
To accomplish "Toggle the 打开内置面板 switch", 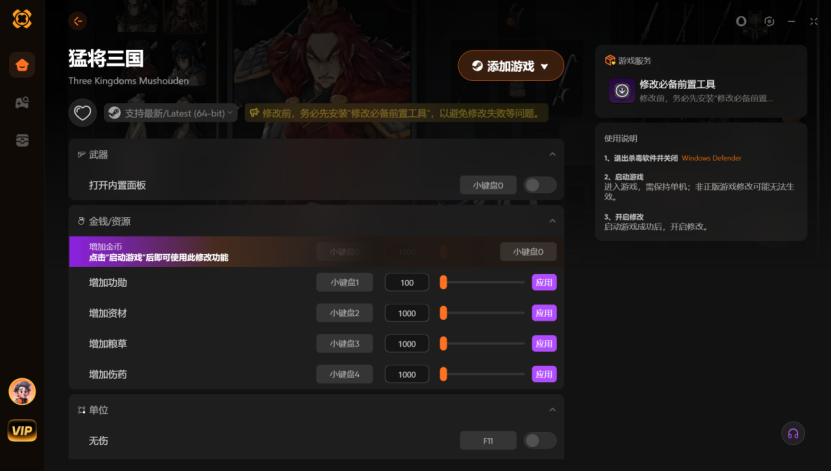I will (x=540, y=185).
